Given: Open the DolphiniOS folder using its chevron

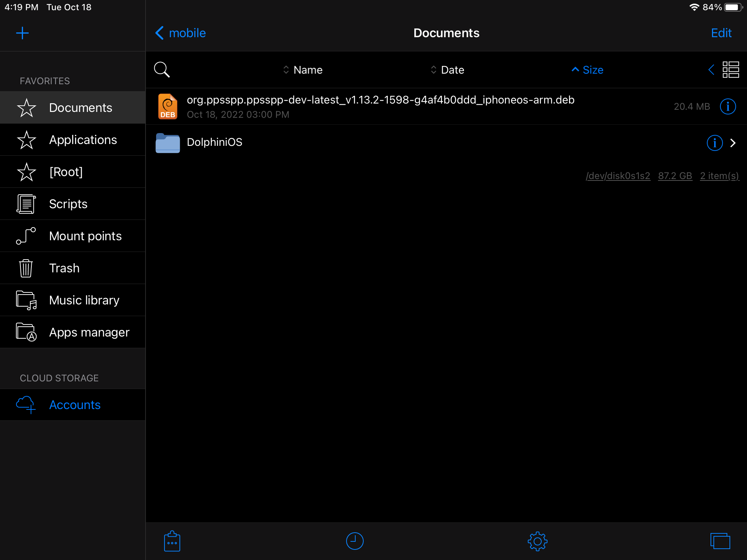Looking at the screenshot, I should point(733,143).
